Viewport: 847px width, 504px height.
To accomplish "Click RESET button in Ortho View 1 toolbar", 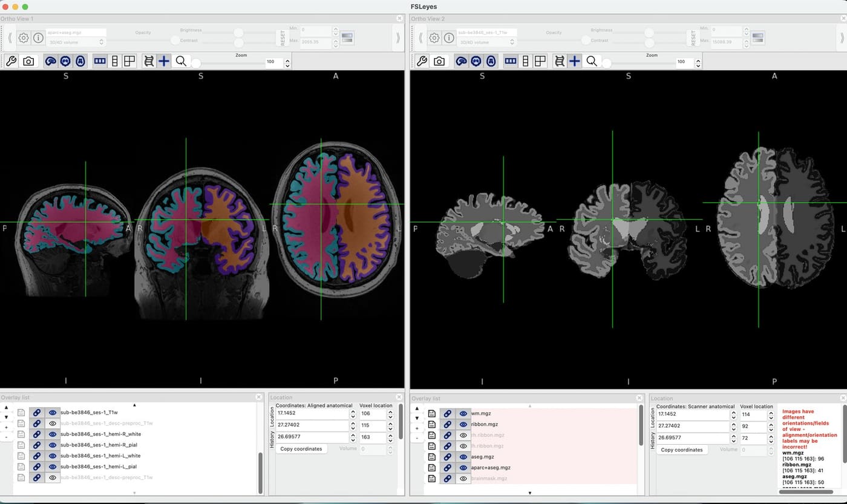I will (x=282, y=38).
